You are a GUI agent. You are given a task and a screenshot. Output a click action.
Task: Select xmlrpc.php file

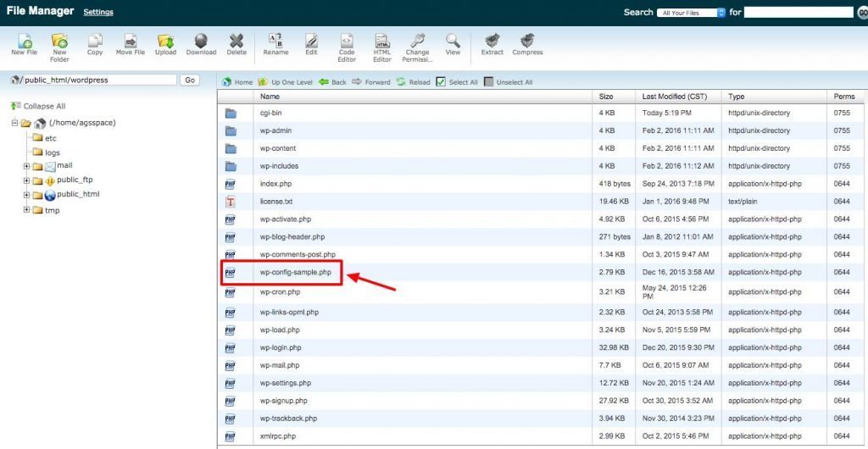point(278,435)
